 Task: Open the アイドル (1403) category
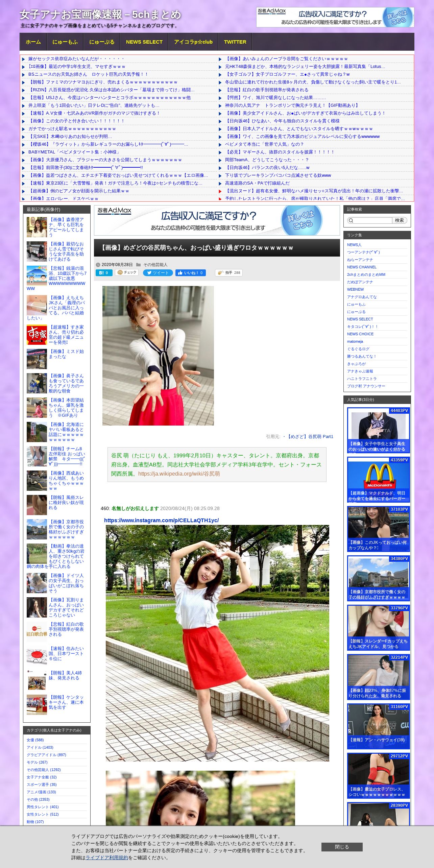click(x=40, y=747)
